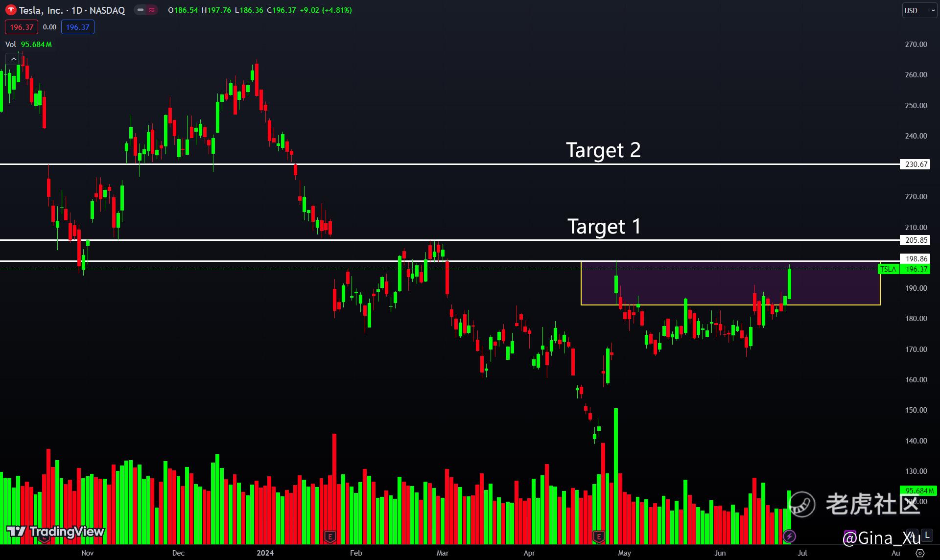
Task: Click the Tesla, Inc. symbol title
Action: 41,10
